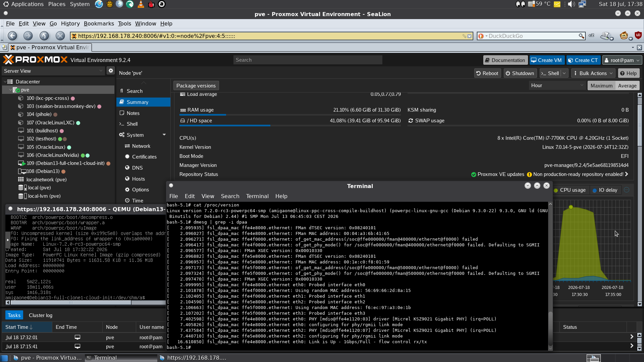The width and height of the screenshot is (644, 362).
Task: Open the Bulk Actions dropdown
Action: tap(593, 73)
